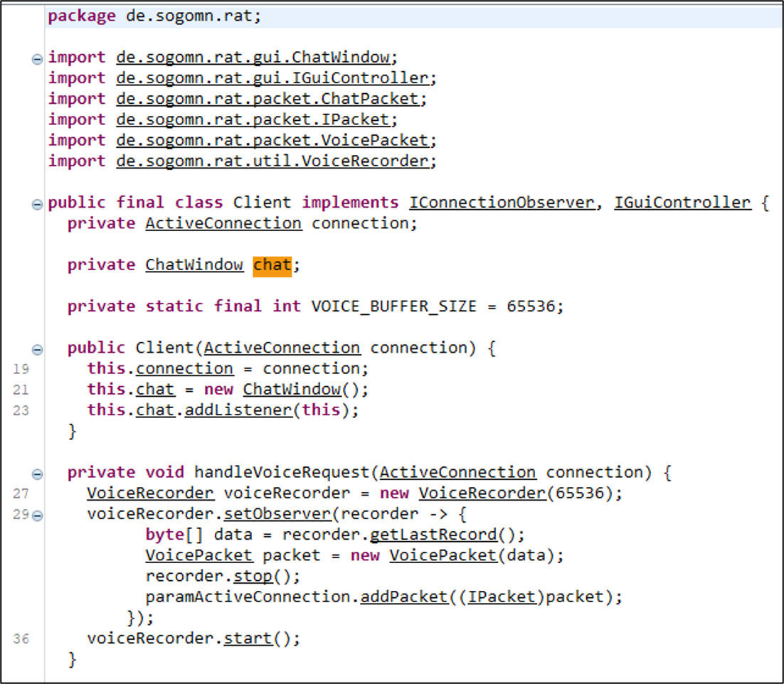
Task: Collapse the import statements block
Action: click(x=37, y=59)
